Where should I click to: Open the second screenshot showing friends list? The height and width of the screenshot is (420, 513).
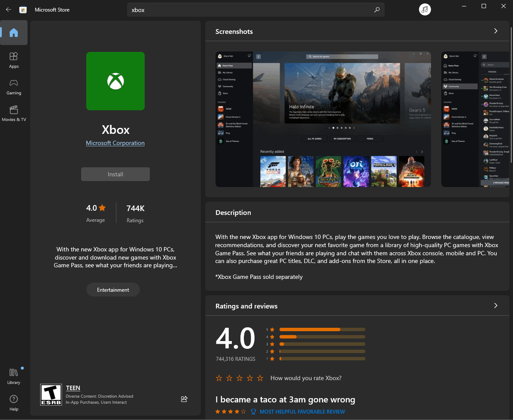[475, 119]
